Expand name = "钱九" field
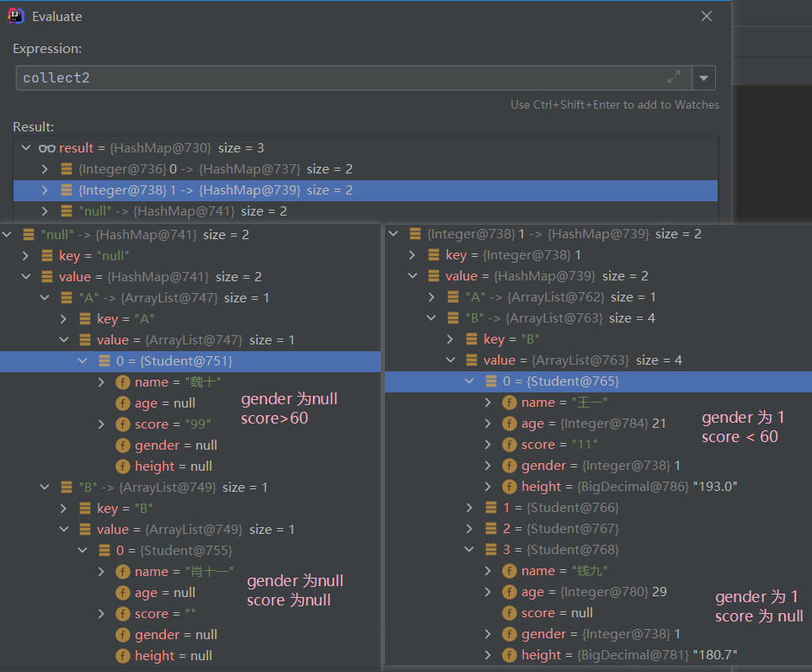The width and height of the screenshot is (812, 672). (x=488, y=571)
